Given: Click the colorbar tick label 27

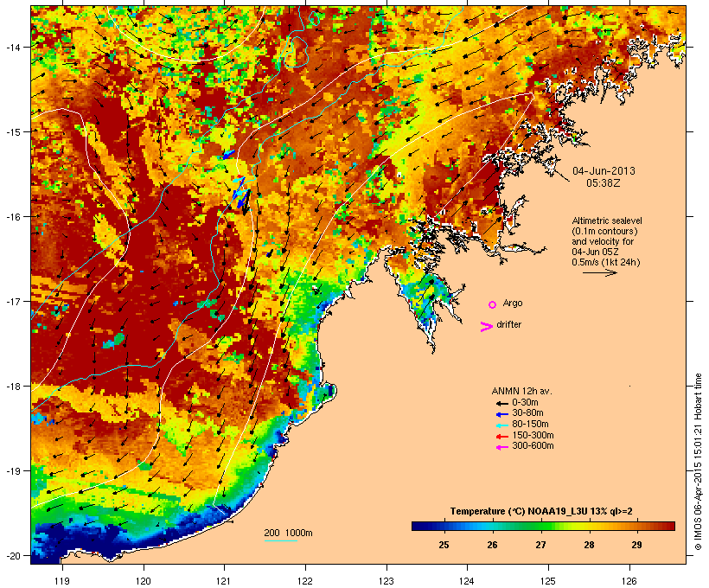Looking at the screenshot, I should coord(540,545).
